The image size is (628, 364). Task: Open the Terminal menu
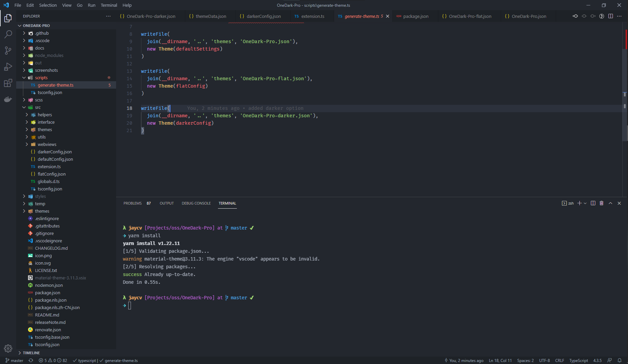pyautogui.click(x=109, y=5)
